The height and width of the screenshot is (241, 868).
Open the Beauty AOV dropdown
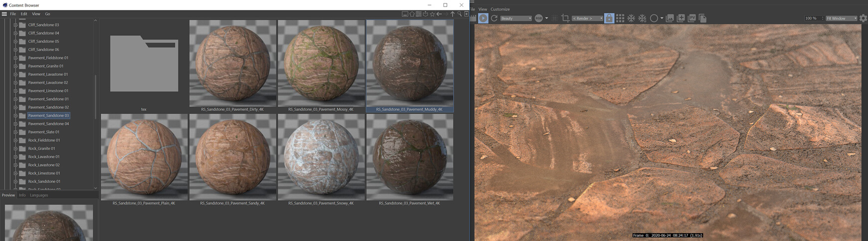(x=516, y=18)
